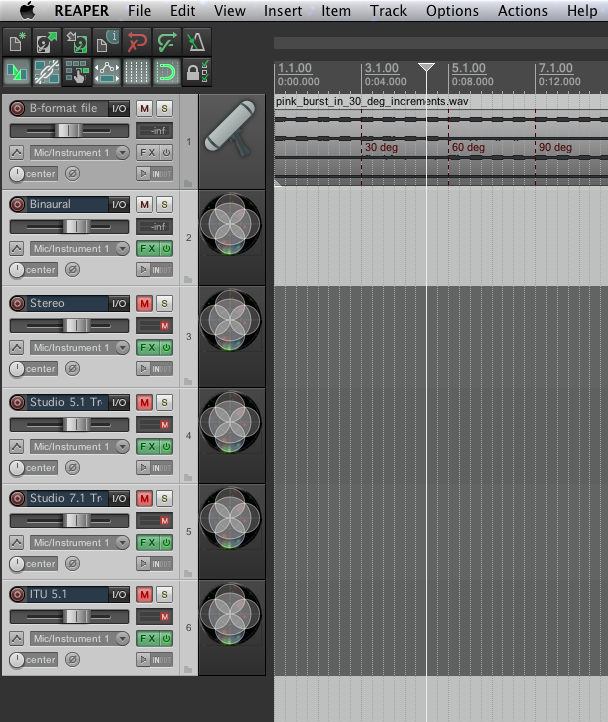Open I/O routing for Stereo track
The width and height of the screenshot is (608, 722).
coord(119,303)
